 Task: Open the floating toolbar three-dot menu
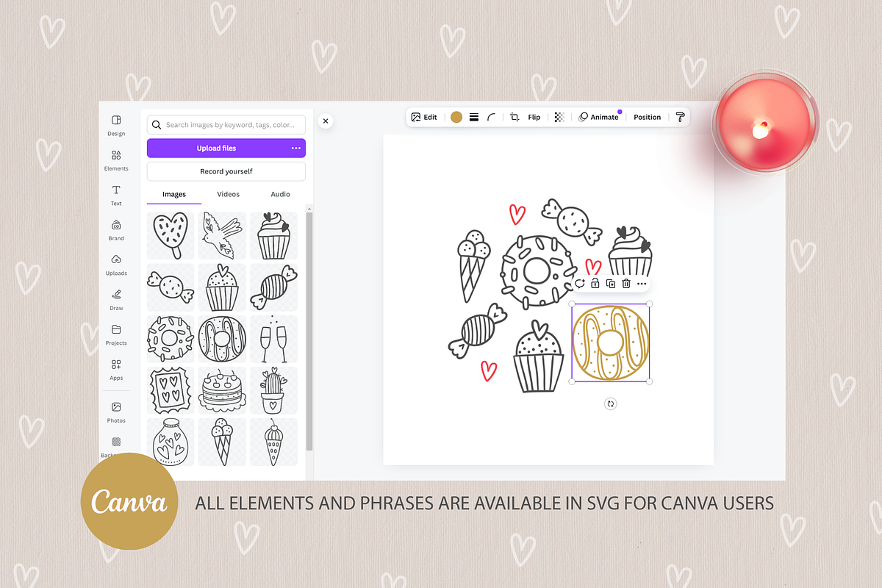642,284
